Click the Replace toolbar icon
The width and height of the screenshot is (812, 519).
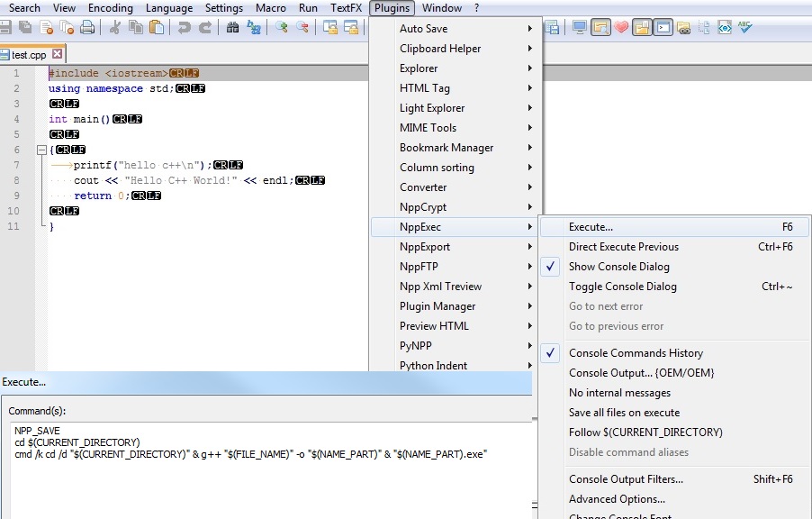pos(253,27)
